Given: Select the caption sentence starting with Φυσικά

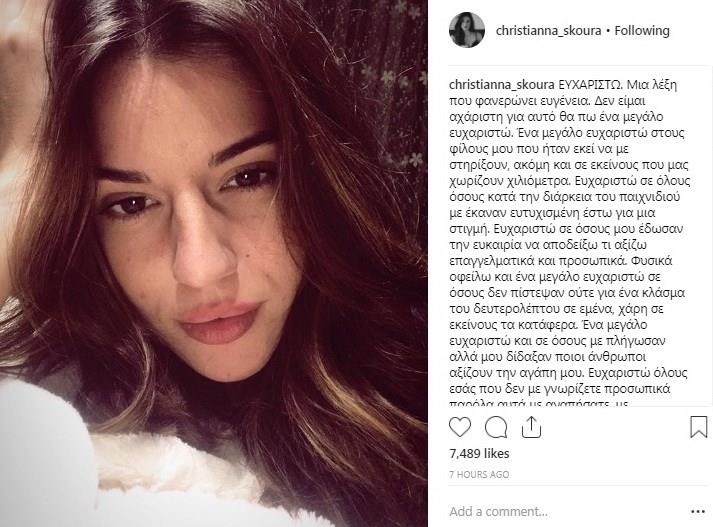Looking at the screenshot, I should click(x=567, y=293).
